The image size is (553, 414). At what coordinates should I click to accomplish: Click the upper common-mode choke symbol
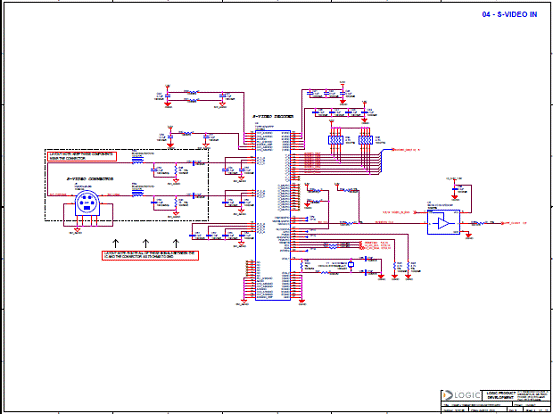138,161
